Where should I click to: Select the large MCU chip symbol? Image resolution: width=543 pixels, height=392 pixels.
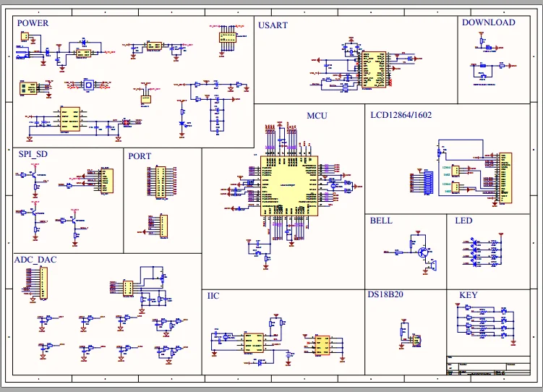click(289, 186)
